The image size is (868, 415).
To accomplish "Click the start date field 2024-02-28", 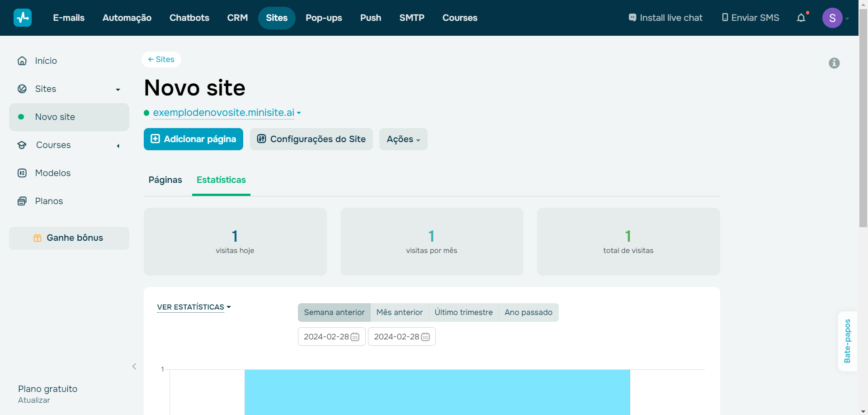I will (332, 337).
